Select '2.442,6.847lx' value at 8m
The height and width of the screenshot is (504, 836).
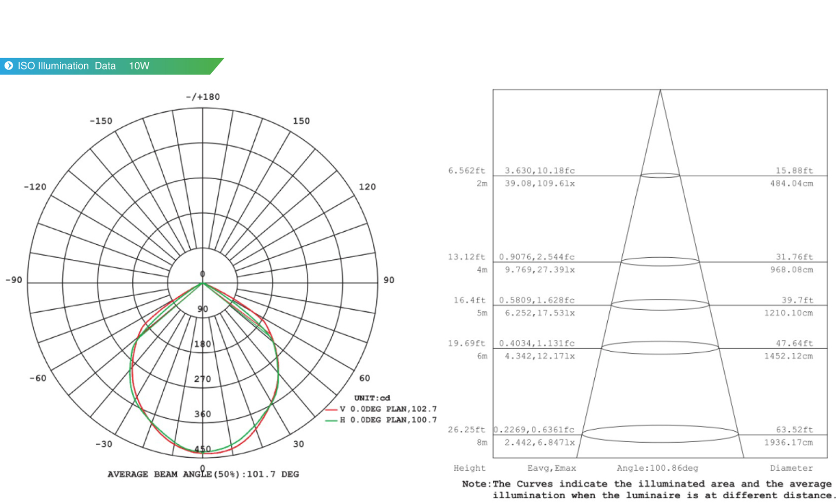(540, 443)
